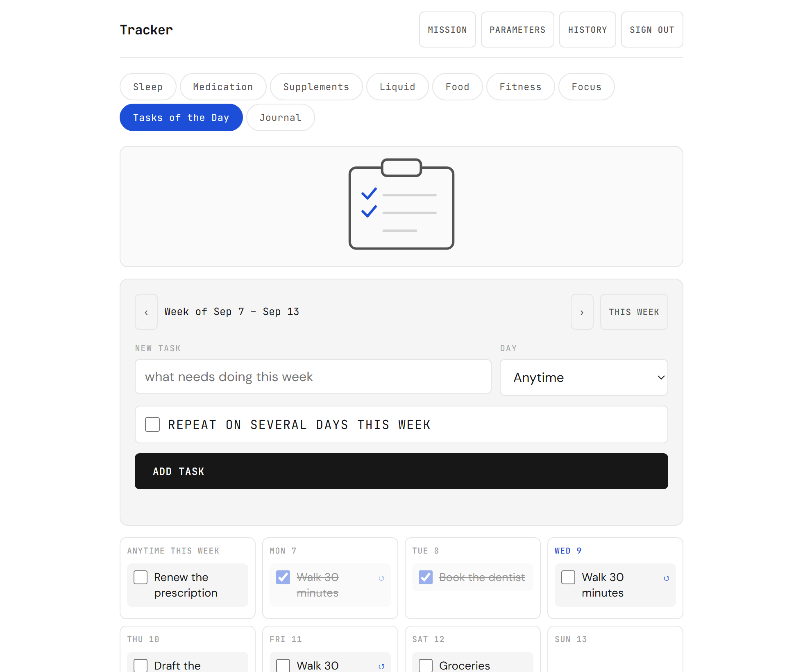
Task: Check the Thu 10 Draft task checkbox
Action: [x=141, y=665]
